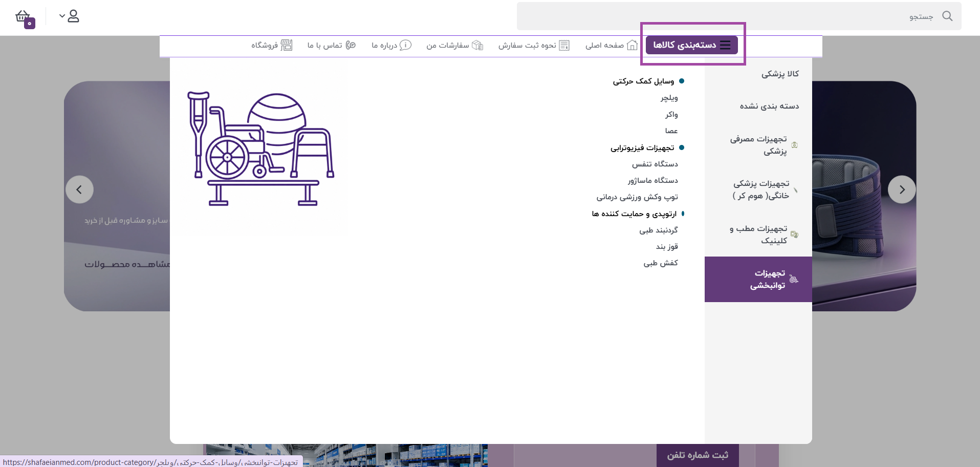The image size is (980, 467).
Task: Click the icon beside تجهیزات پزشکی خانگی
Action: coord(795,190)
